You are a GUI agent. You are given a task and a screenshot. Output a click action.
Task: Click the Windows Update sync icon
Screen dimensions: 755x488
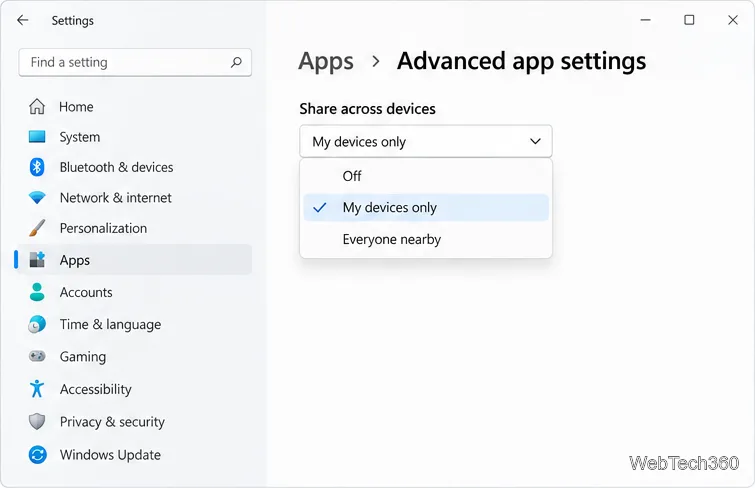pos(37,454)
